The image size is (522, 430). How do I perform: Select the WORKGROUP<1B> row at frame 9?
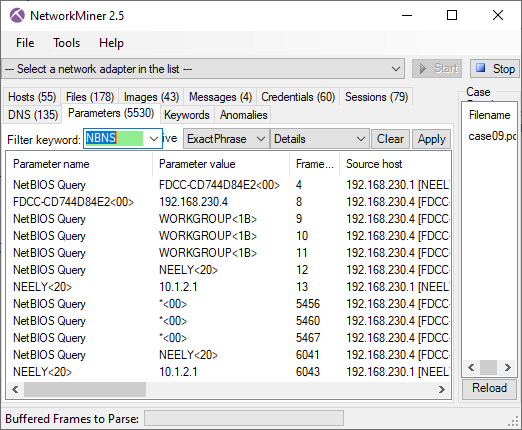(228, 219)
